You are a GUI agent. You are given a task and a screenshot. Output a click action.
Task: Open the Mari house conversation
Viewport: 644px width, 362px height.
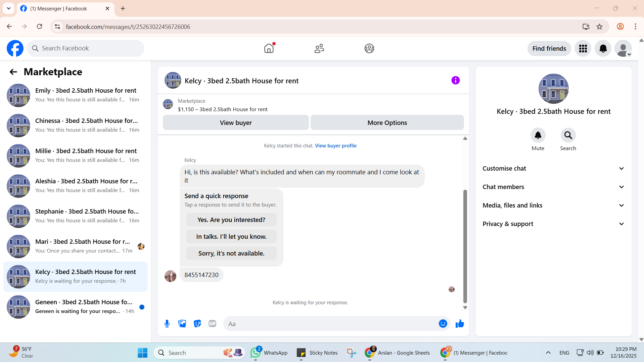click(76, 246)
